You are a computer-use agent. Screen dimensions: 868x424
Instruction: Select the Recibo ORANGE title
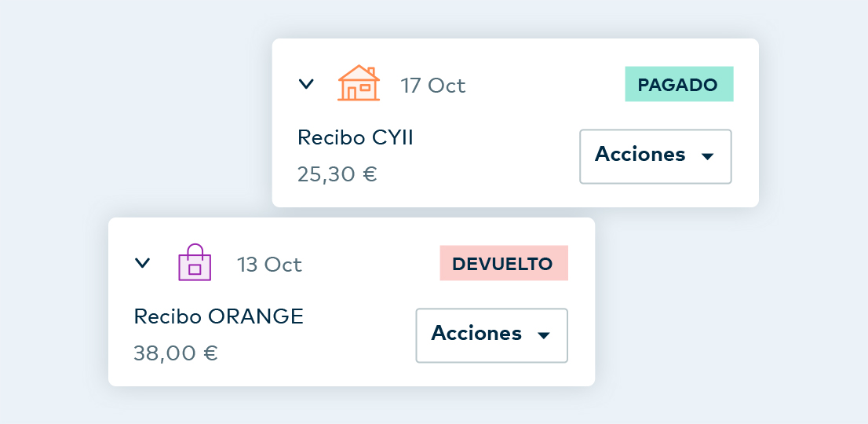coord(219,316)
